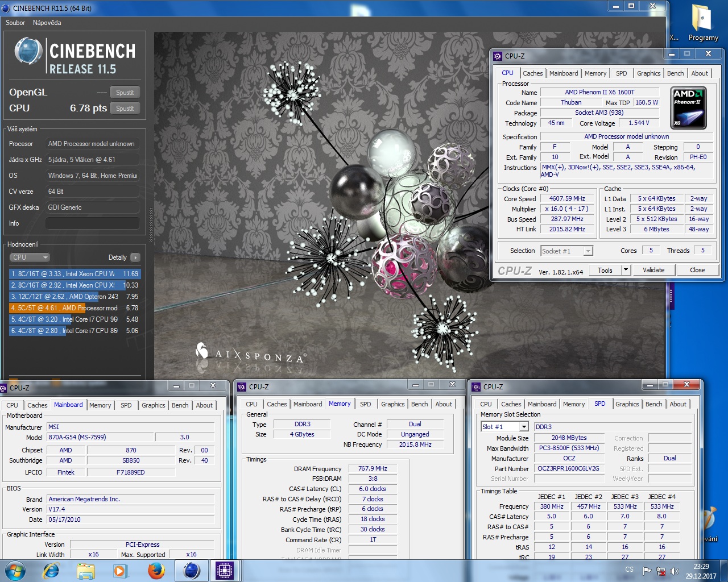Run the CPU test with Spustit
This screenshot has width=728, height=582.
(x=125, y=109)
